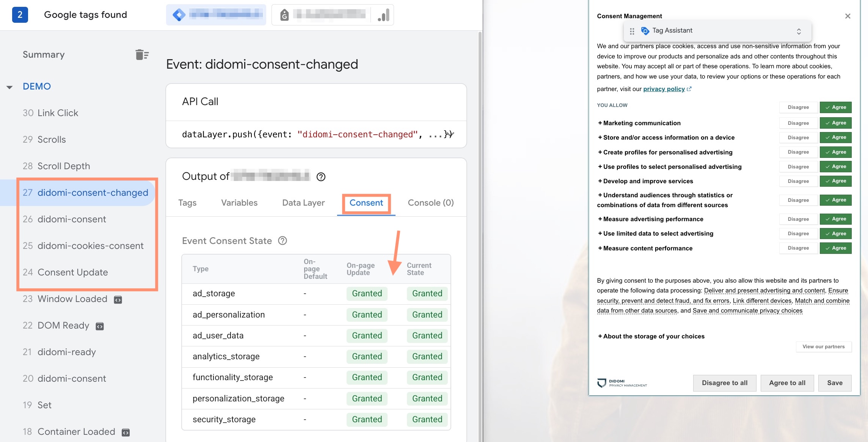
Task: Click the Event Consent State help icon
Action: coord(283,241)
